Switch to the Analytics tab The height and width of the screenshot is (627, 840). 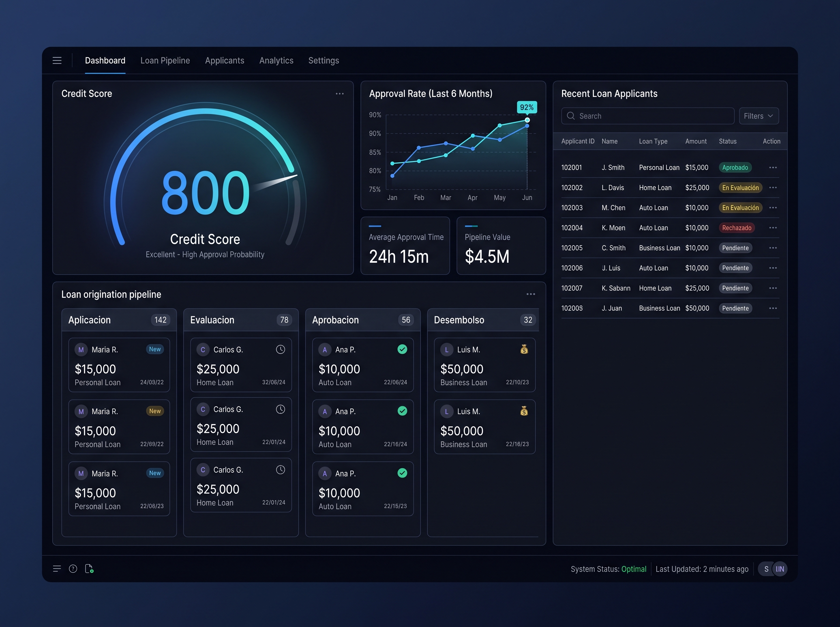[276, 61]
